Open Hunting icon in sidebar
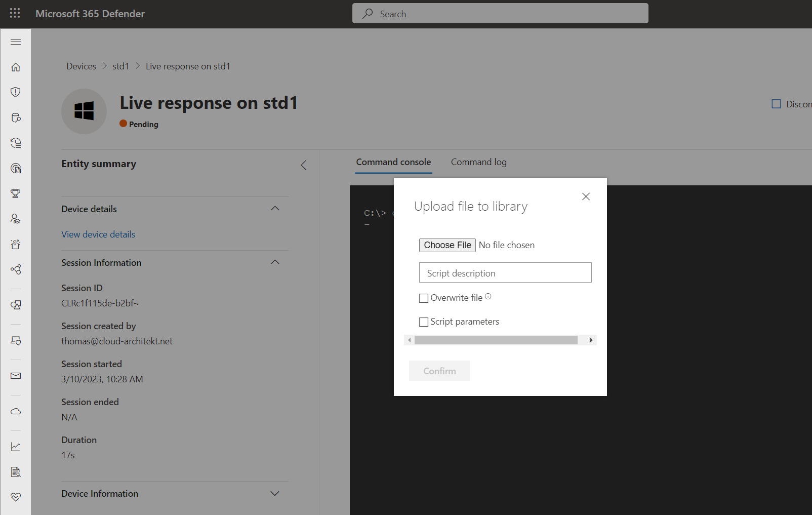 click(x=16, y=117)
